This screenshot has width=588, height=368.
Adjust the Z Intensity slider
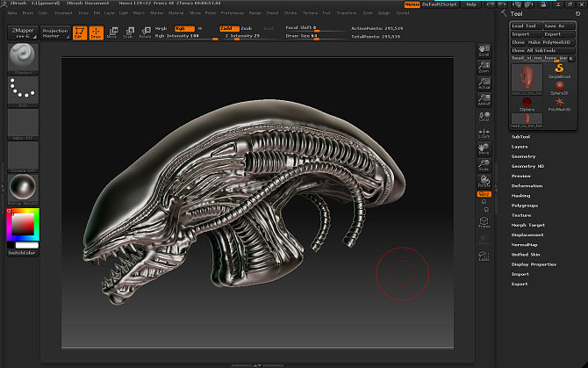[242, 36]
